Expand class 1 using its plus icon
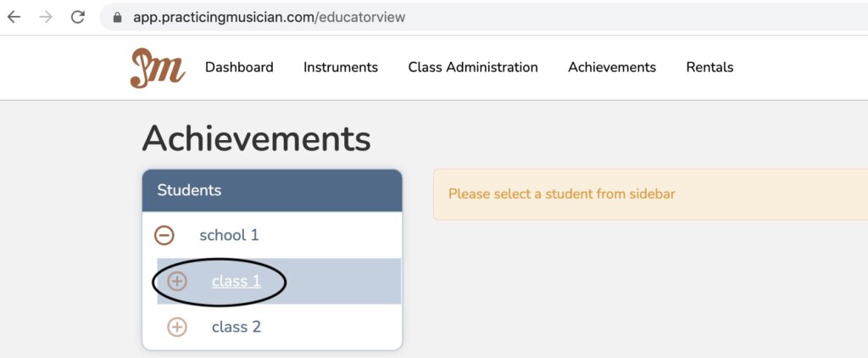The image size is (868, 358). click(176, 281)
